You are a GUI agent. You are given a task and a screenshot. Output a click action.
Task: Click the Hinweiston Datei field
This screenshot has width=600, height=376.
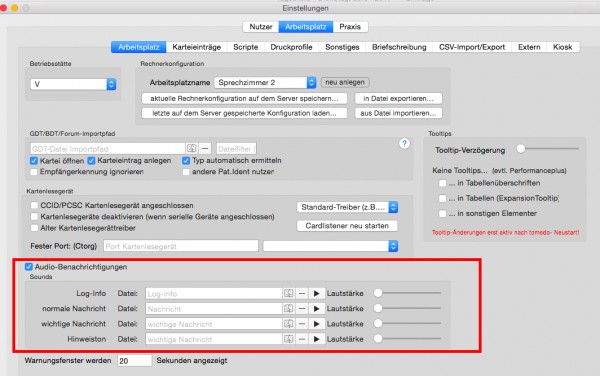(x=214, y=339)
